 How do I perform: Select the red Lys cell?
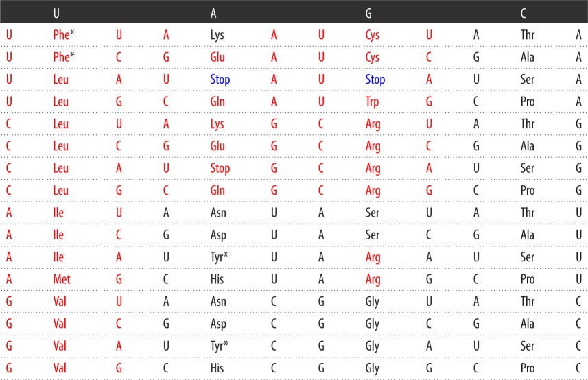pos(217,123)
